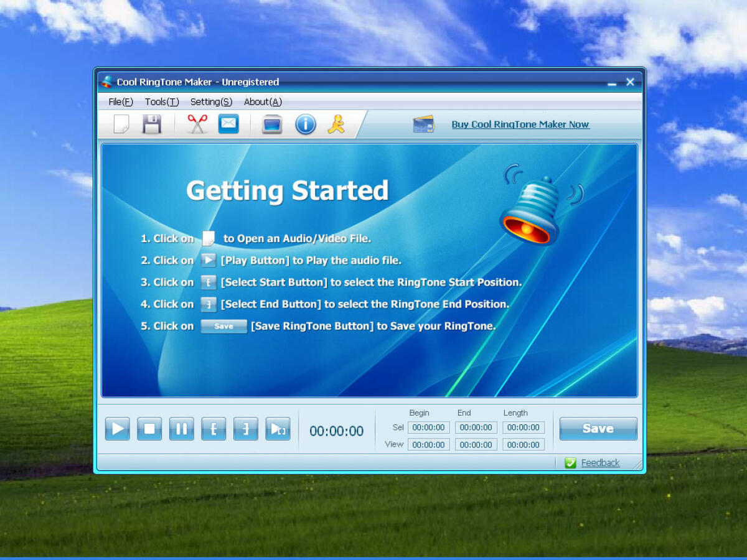747x560 pixels.
Task: Set ringtone end with Select End button
Action: click(246, 429)
